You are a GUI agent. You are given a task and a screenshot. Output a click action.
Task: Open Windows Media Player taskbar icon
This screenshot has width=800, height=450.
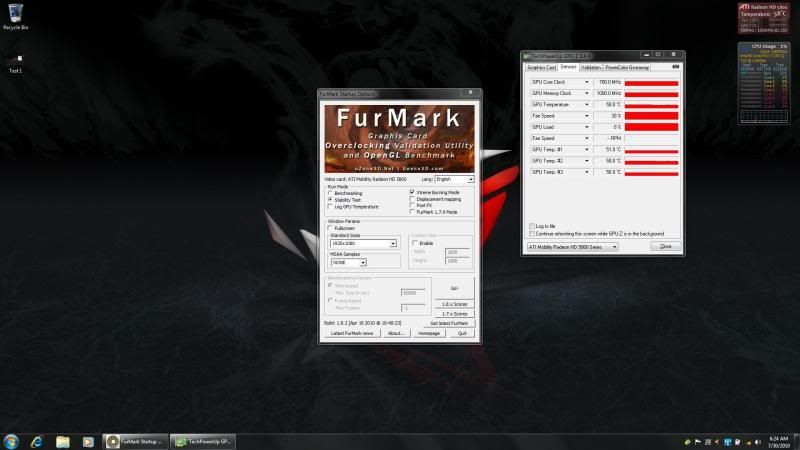coord(88,441)
